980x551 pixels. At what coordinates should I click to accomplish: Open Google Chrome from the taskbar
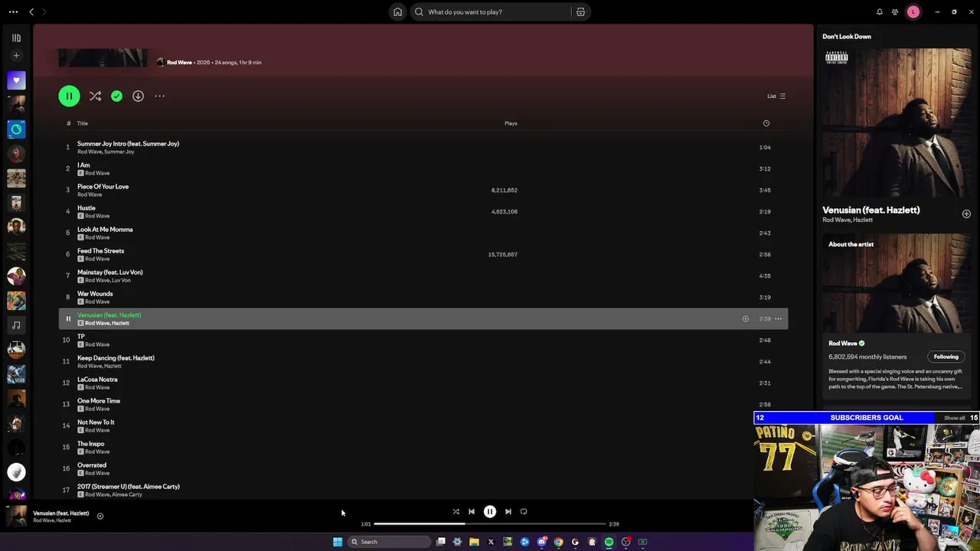[558, 542]
